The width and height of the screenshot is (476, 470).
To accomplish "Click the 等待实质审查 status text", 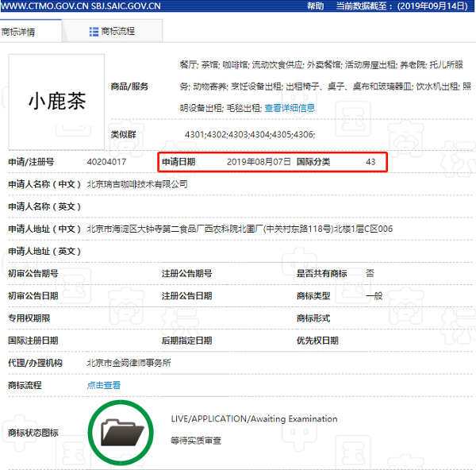I will 196,440.
